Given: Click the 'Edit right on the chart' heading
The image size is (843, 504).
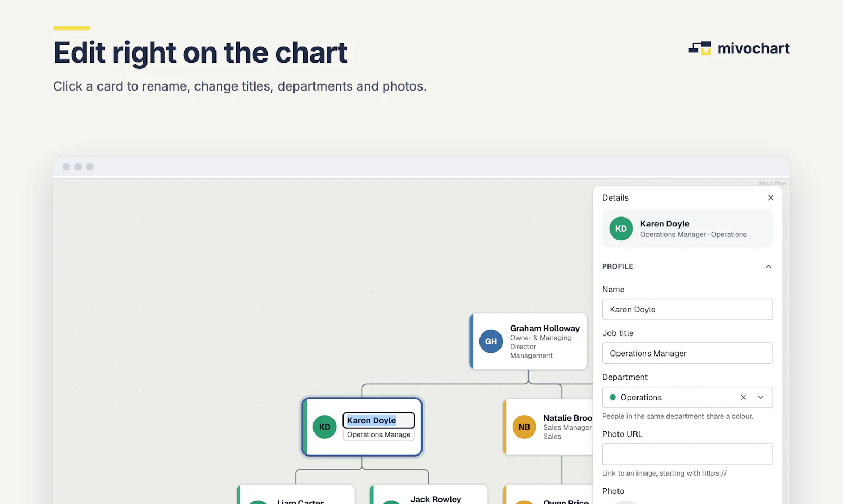Looking at the screenshot, I should (x=200, y=53).
